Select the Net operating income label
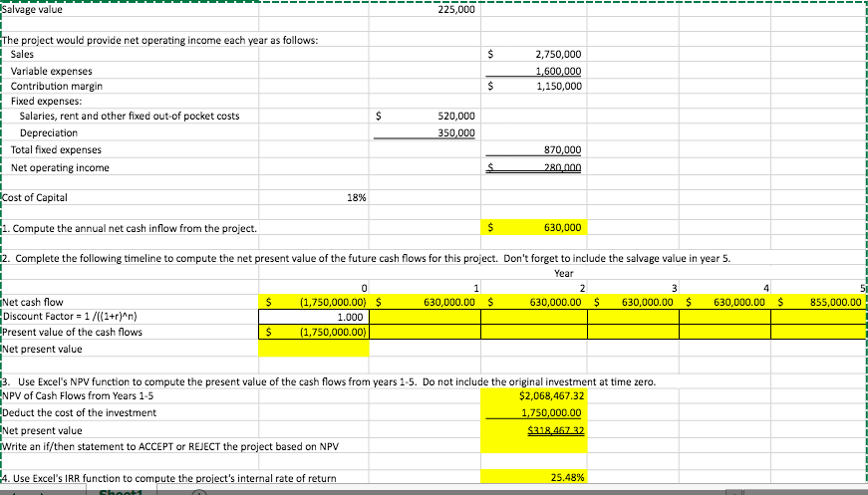The image size is (868, 495). (60, 167)
